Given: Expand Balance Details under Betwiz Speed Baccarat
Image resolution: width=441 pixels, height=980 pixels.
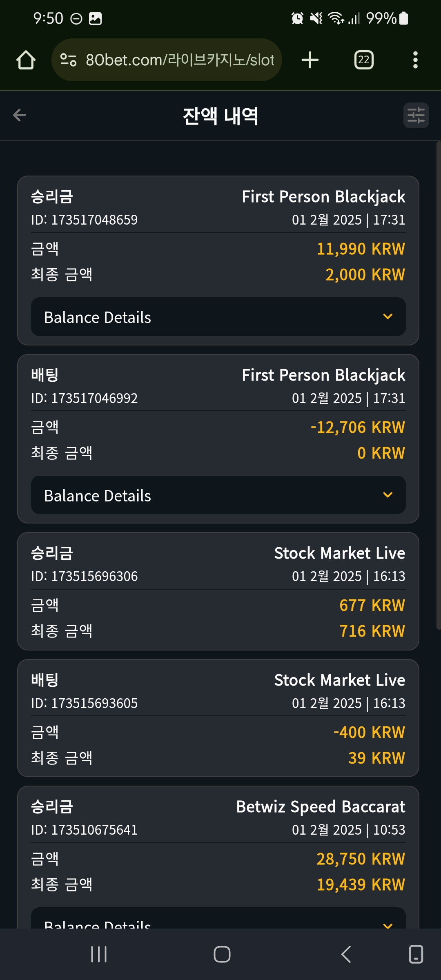Looking at the screenshot, I should (218, 918).
